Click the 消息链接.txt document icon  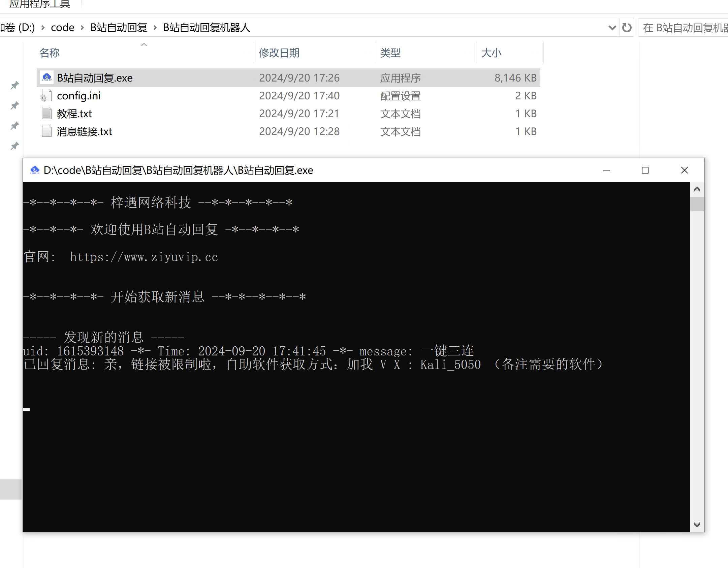click(46, 131)
